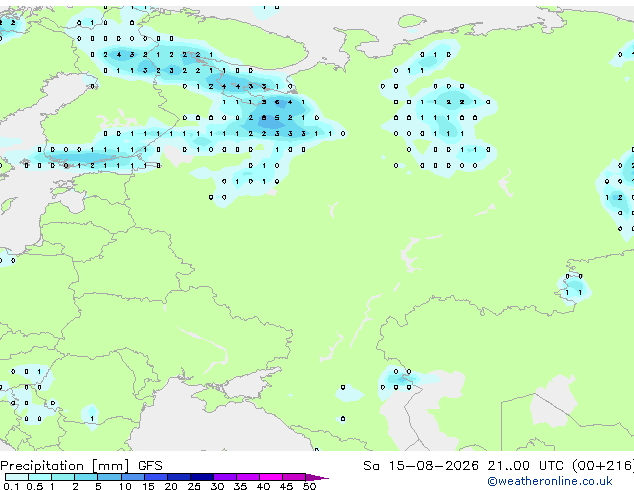Pick the 15–20 mm blue legend swatch

(156, 477)
